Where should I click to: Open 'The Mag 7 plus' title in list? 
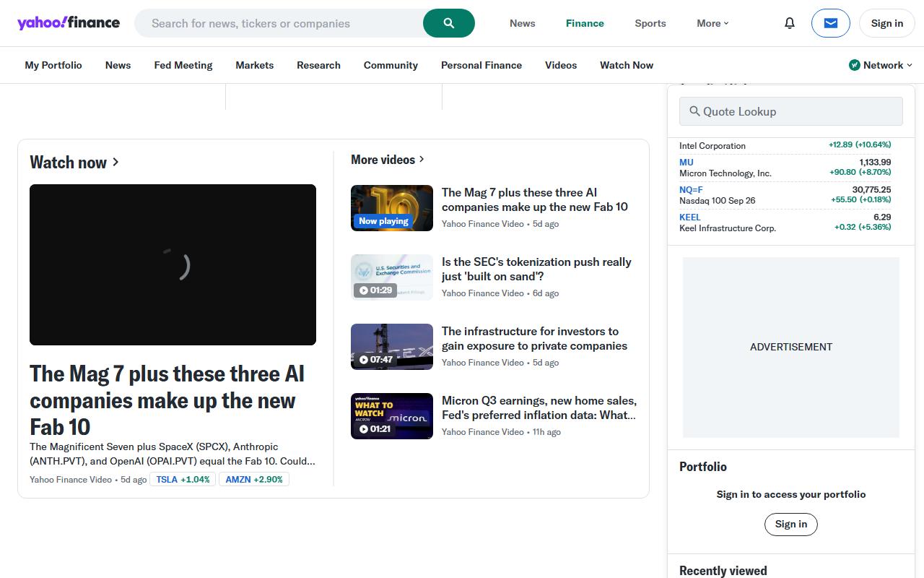click(535, 199)
